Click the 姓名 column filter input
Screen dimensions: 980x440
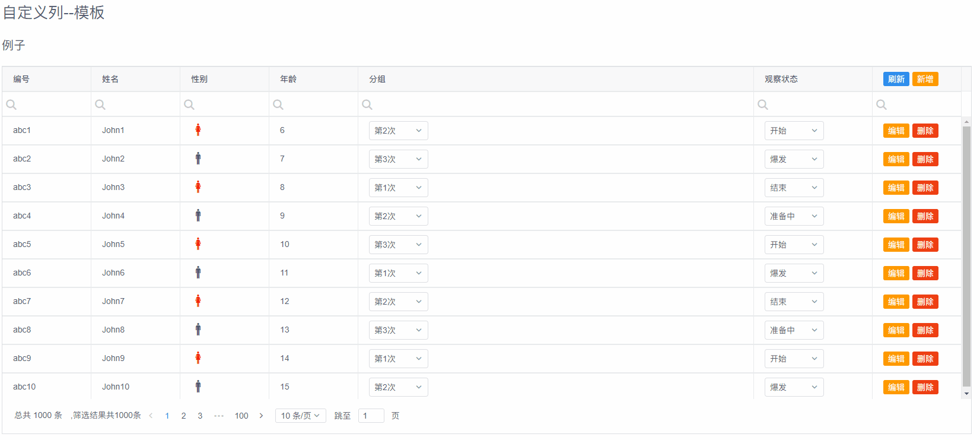(x=136, y=105)
